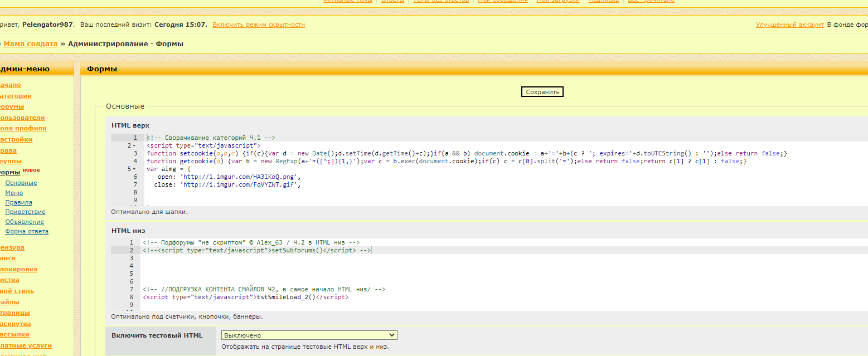Open Объявление submenu item
The height and width of the screenshot is (356, 868).
25,222
